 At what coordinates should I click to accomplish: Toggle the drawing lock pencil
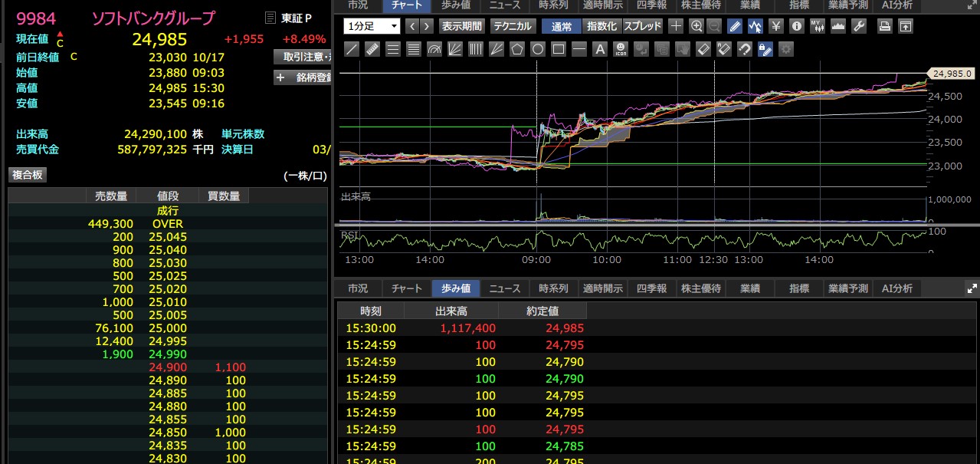click(x=765, y=49)
